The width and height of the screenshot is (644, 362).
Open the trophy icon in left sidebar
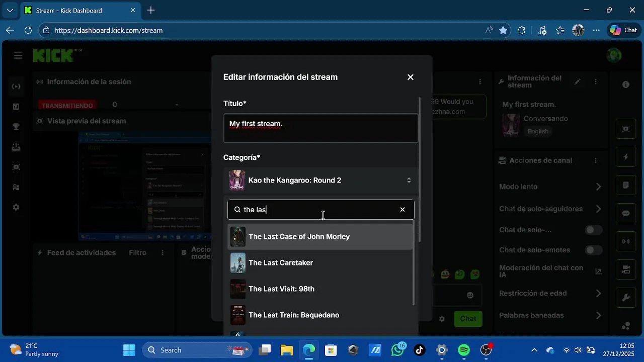click(x=16, y=127)
